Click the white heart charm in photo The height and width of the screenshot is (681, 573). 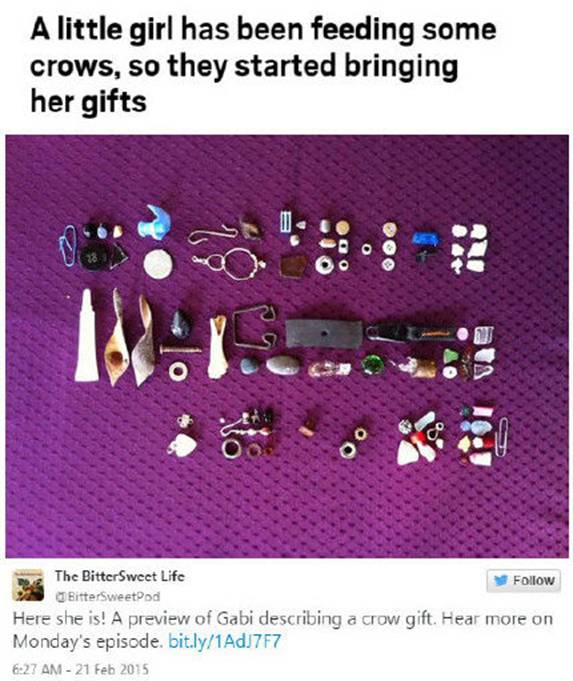tap(183, 446)
